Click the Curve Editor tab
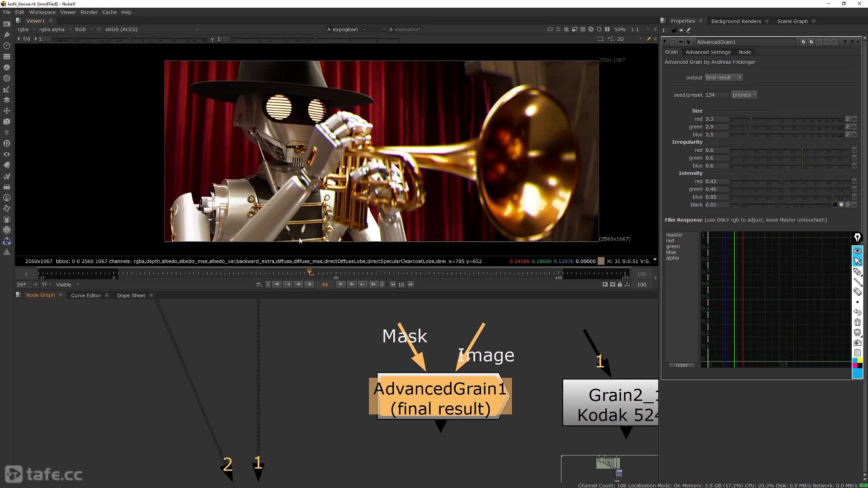This screenshot has height=488, width=868. [85, 296]
